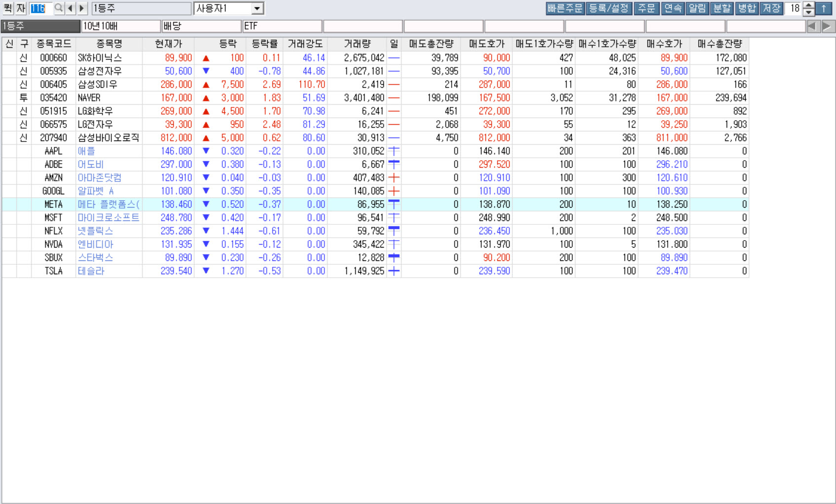Screen dimensions: 836x504
Task: Click the up-arrow button beside row count
Action: [x=824, y=8]
